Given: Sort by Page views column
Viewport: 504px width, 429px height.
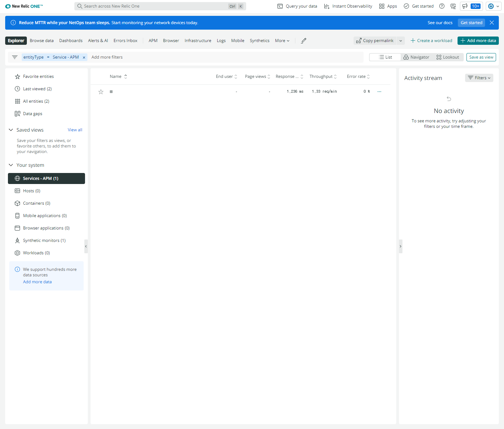Looking at the screenshot, I should coord(258,76).
